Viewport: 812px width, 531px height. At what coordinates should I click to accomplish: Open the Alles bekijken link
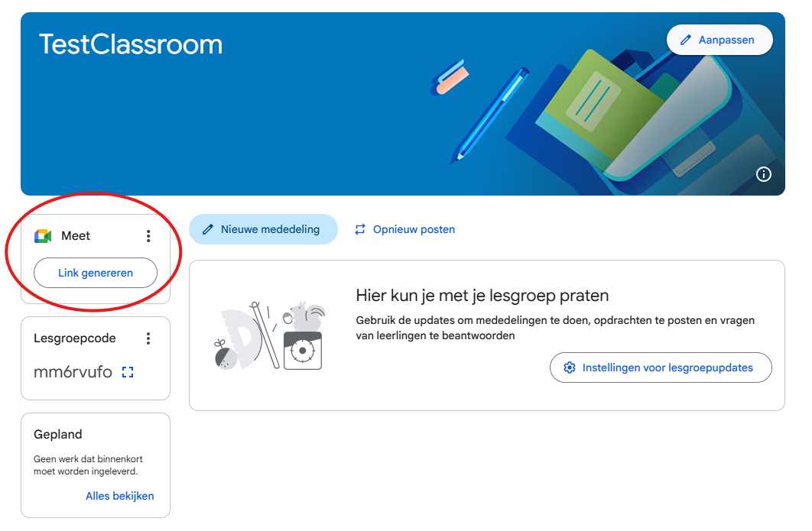click(119, 496)
